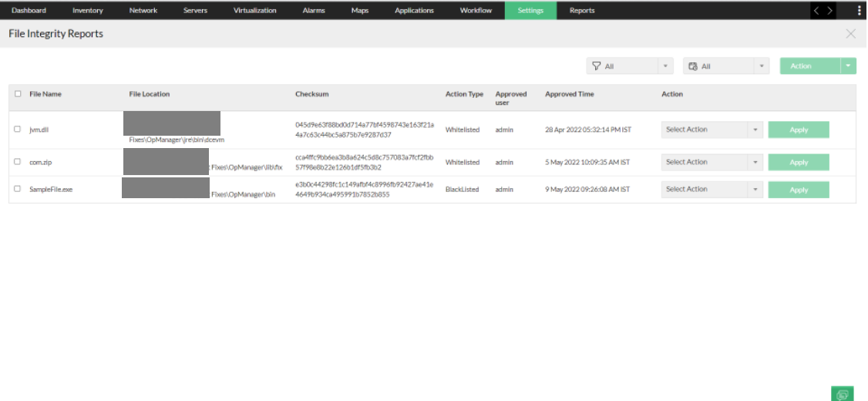Open the funnel All filter dropdown

click(630, 66)
